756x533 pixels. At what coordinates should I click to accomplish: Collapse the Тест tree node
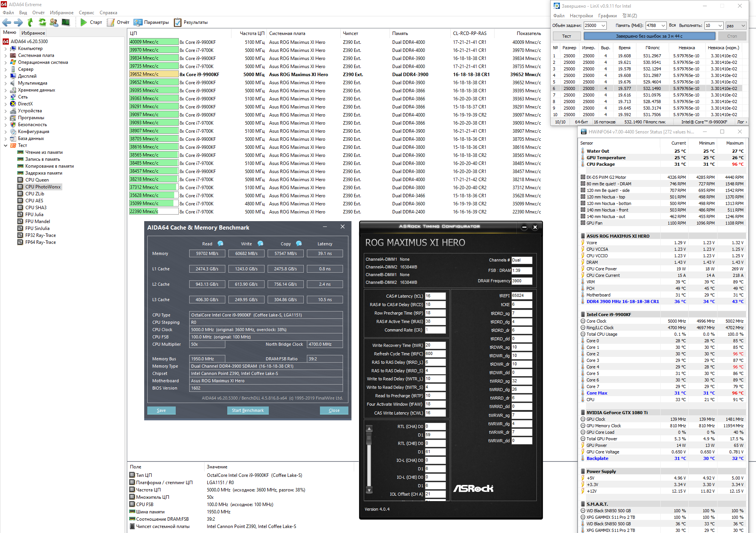5,145
